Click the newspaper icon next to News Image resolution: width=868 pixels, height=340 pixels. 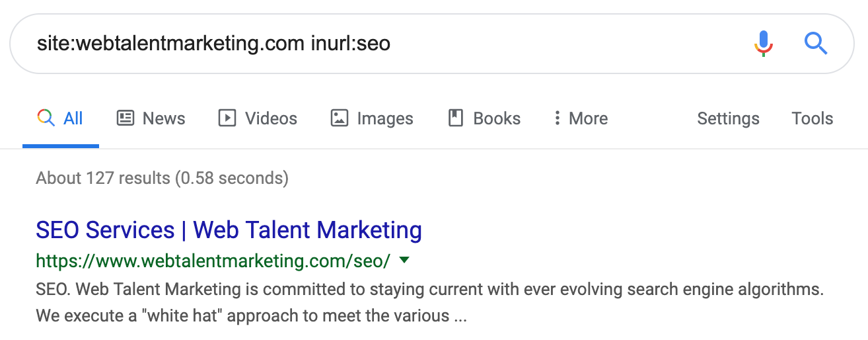[x=125, y=118]
